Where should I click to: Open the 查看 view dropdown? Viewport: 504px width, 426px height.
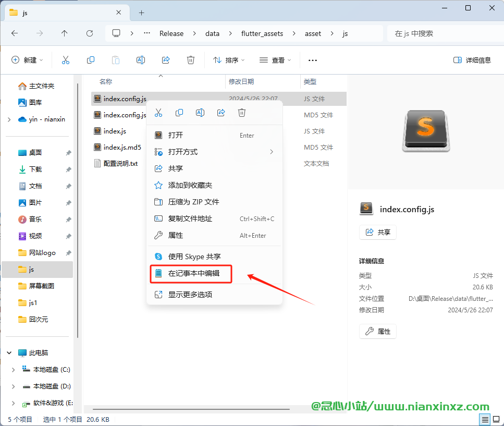pos(275,60)
